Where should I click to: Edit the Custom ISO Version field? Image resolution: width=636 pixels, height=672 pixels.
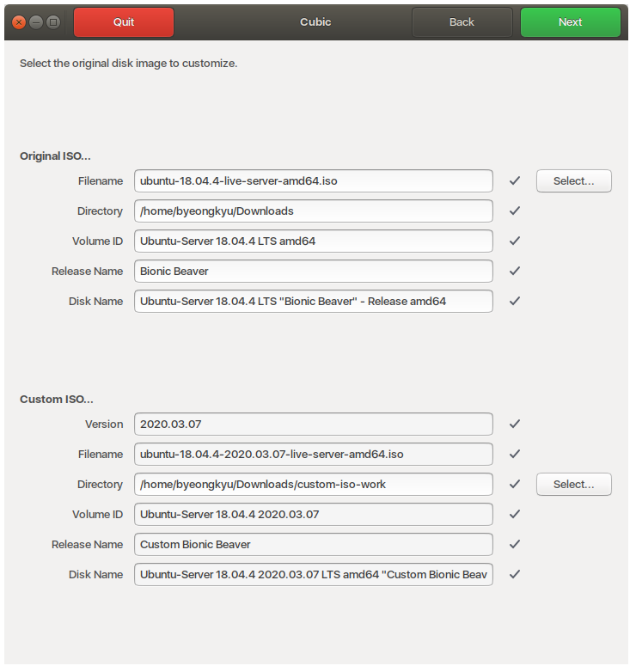click(314, 425)
